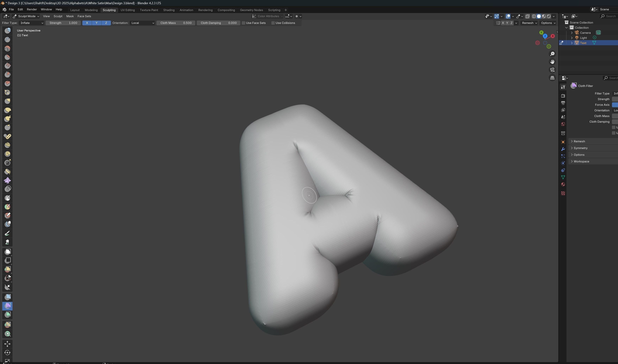The height and width of the screenshot is (364, 618).
Task: Toggle force axis X button
Action: click(x=87, y=23)
